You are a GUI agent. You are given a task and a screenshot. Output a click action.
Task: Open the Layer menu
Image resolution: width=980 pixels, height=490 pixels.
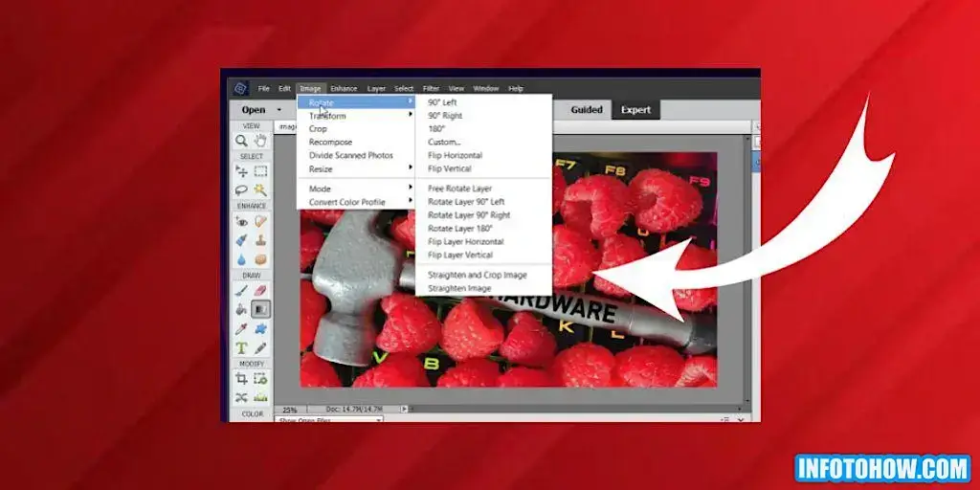376,89
